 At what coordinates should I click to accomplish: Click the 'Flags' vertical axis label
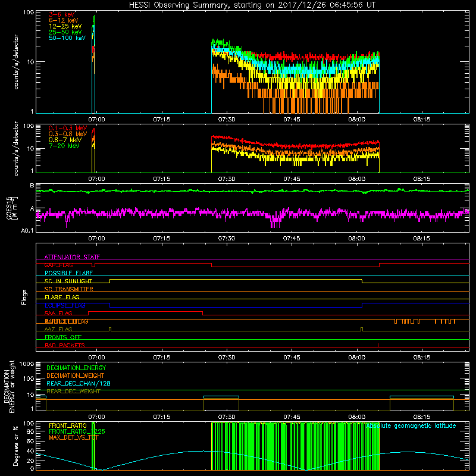click(24, 297)
